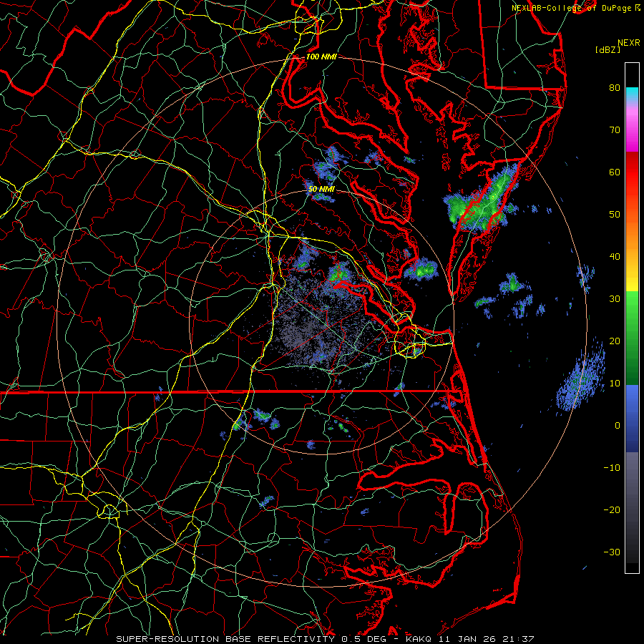Viewport: 644px width, 644px height.
Task: Click the 70 dBZ scale label
Action: tap(615, 130)
